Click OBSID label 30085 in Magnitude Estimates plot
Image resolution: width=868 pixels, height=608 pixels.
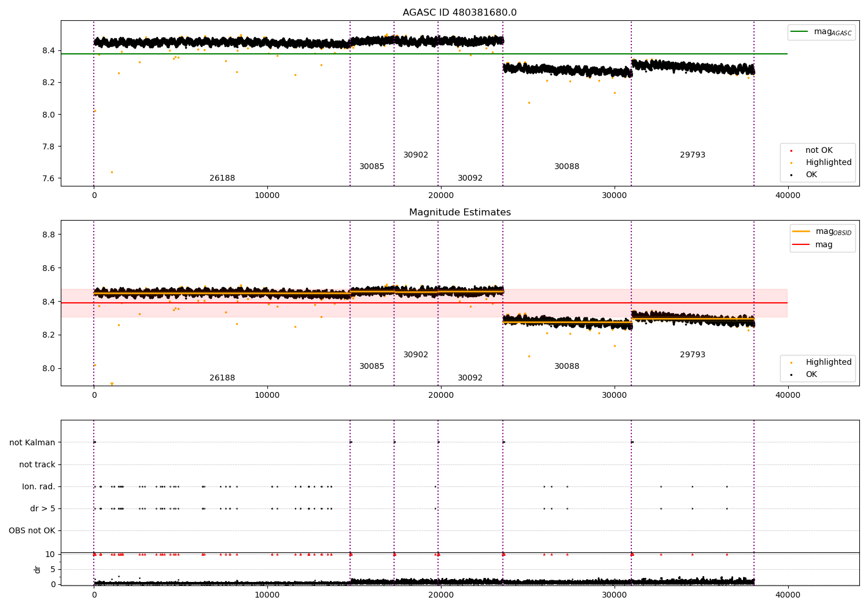tap(372, 367)
